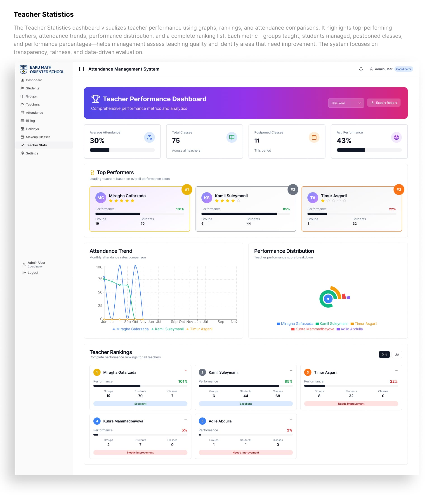Open Kamil Suleymanli top performer card
This screenshot has height=504, width=434.
point(245,209)
